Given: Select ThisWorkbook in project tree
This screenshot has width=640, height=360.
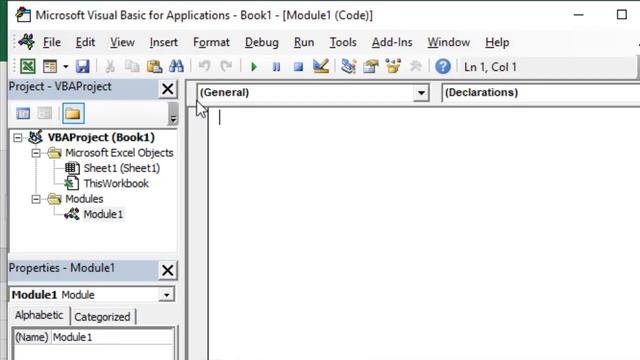Looking at the screenshot, I should coord(116,184).
